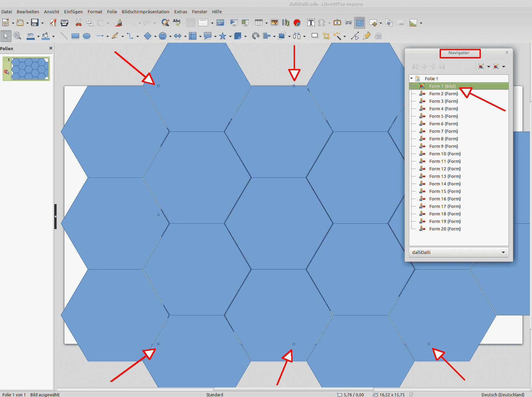Select Form 20 (Form) entry
Image resolution: width=532 pixels, height=397 pixels.
pos(459,229)
